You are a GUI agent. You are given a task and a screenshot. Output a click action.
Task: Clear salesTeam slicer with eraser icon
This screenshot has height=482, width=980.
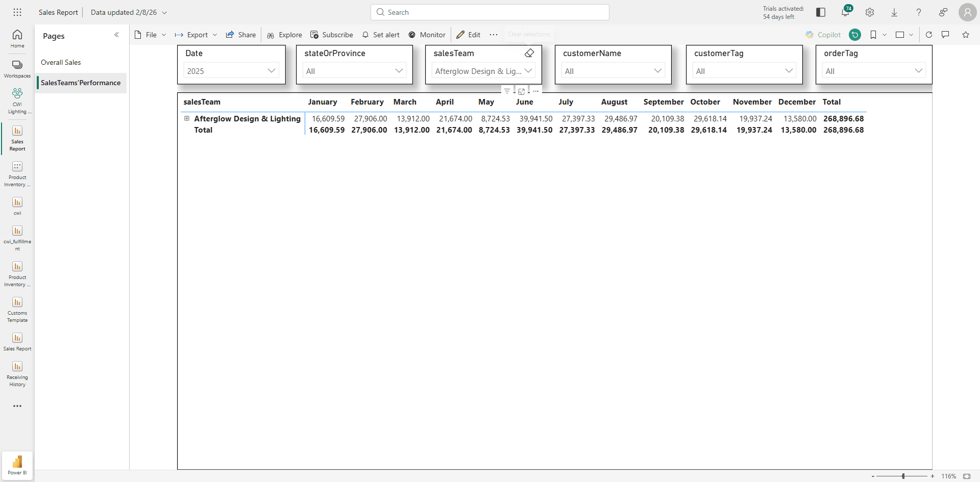coord(529,53)
